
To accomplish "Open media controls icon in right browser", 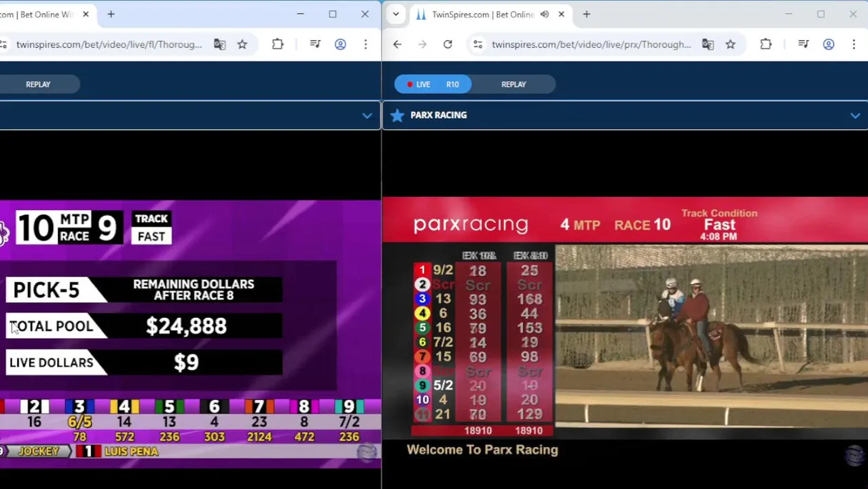I will (x=803, y=44).
